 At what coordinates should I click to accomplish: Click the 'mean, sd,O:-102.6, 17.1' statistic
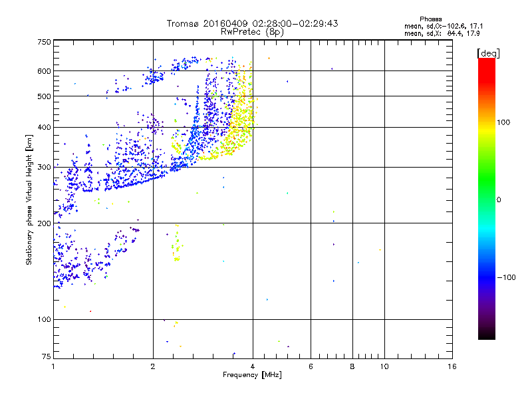pyautogui.click(x=444, y=26)
